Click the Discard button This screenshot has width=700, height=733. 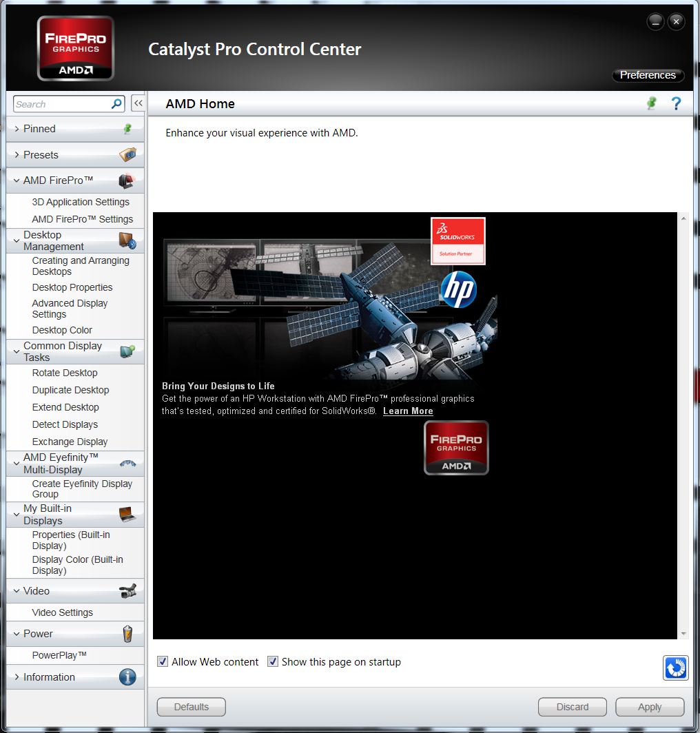(x=573, y=707)
